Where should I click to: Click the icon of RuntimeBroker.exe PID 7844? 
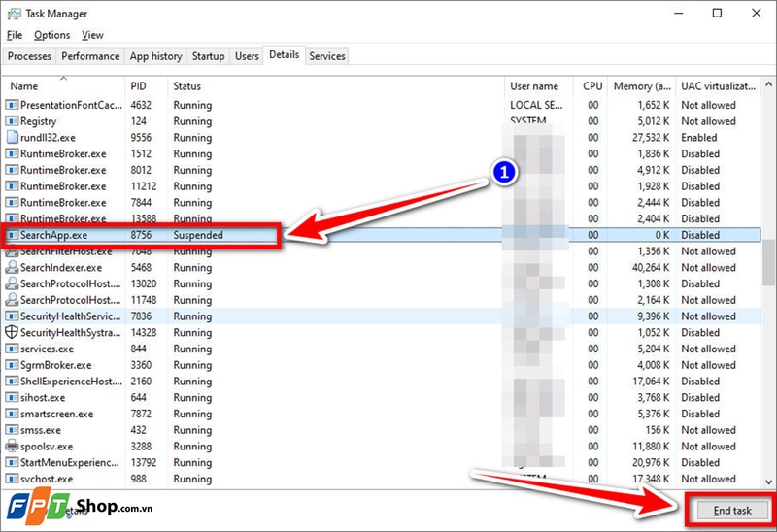[12, 203]
